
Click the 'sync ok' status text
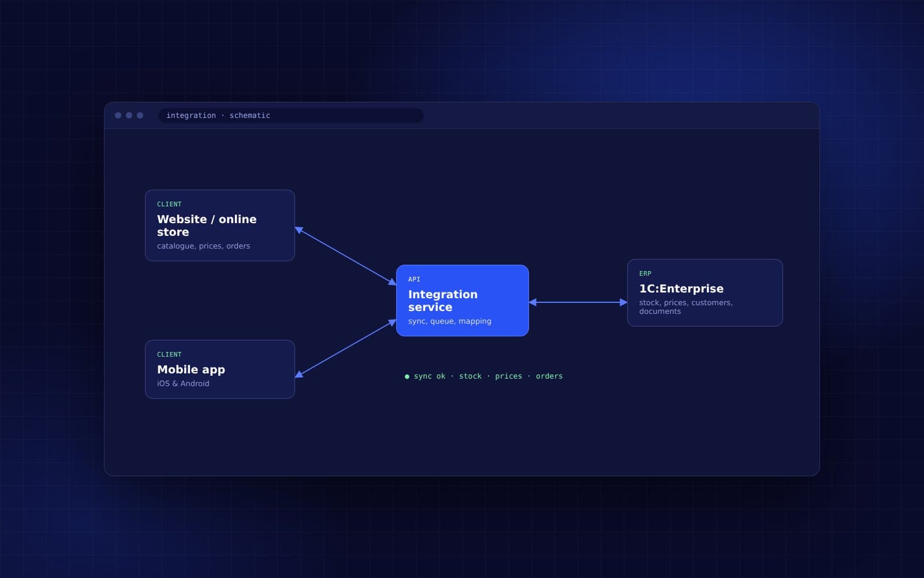point(430,376)
